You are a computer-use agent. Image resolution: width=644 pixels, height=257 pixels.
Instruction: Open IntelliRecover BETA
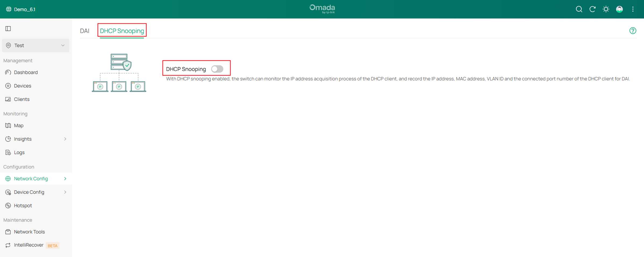pyautogui.click(x=29, y=245)
